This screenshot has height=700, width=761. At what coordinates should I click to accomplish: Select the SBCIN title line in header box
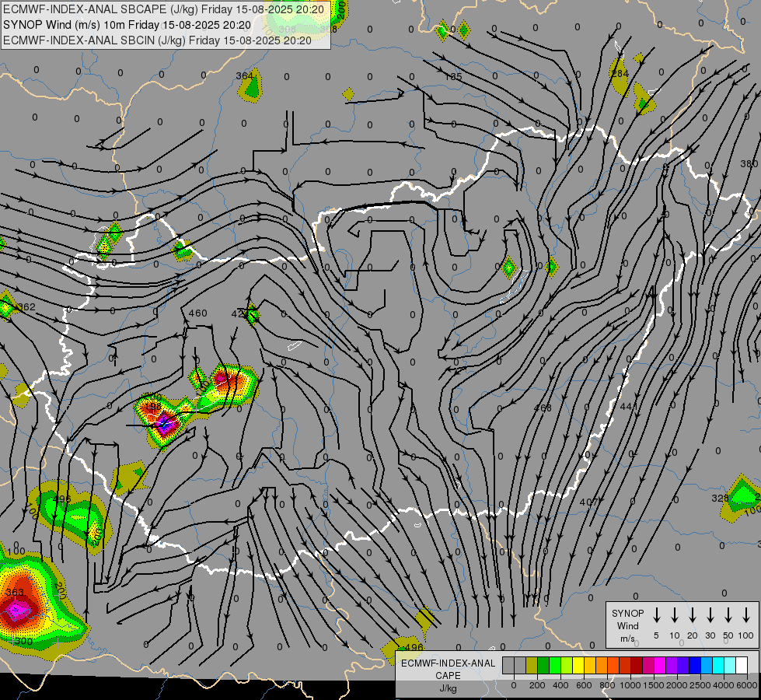[x=157, y=40]
